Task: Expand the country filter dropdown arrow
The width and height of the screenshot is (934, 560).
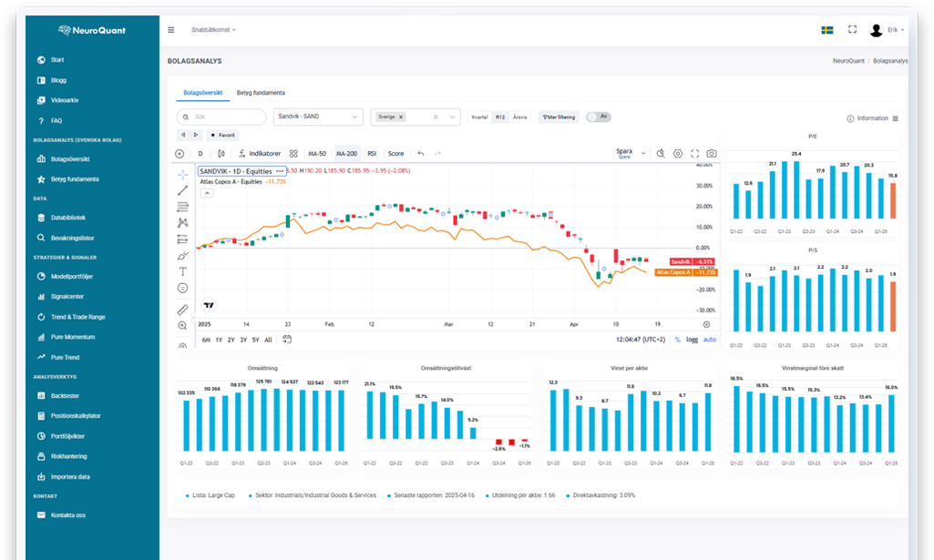Action: (452, 117)
